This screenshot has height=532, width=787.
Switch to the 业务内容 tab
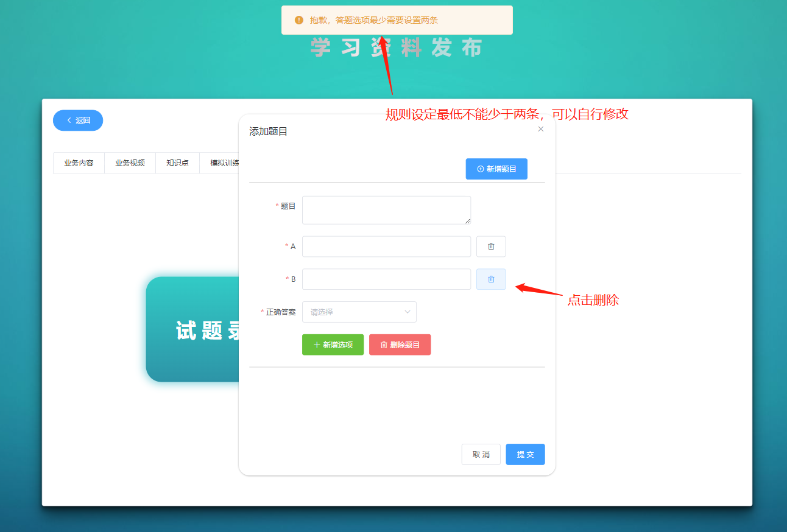(79, 163)
